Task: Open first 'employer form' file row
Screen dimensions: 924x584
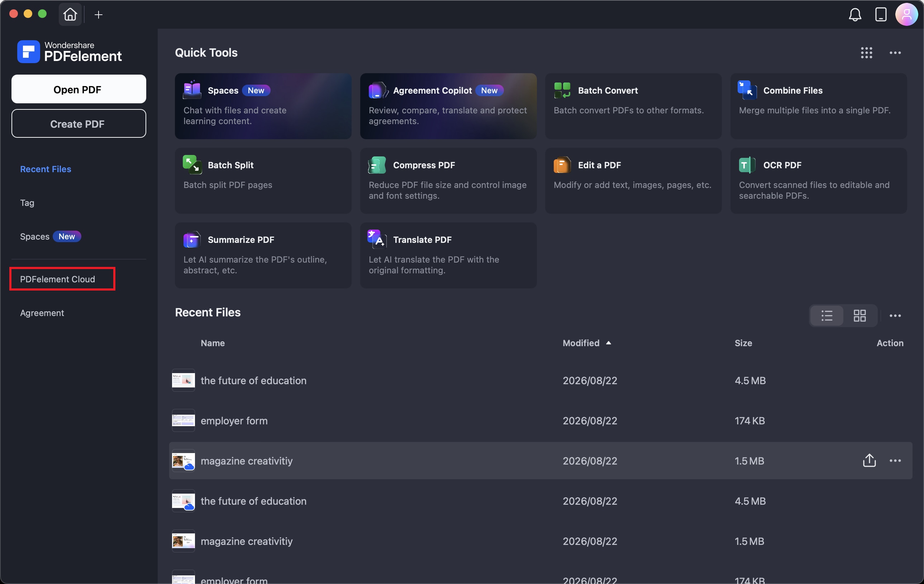Action: click(540, 420)
